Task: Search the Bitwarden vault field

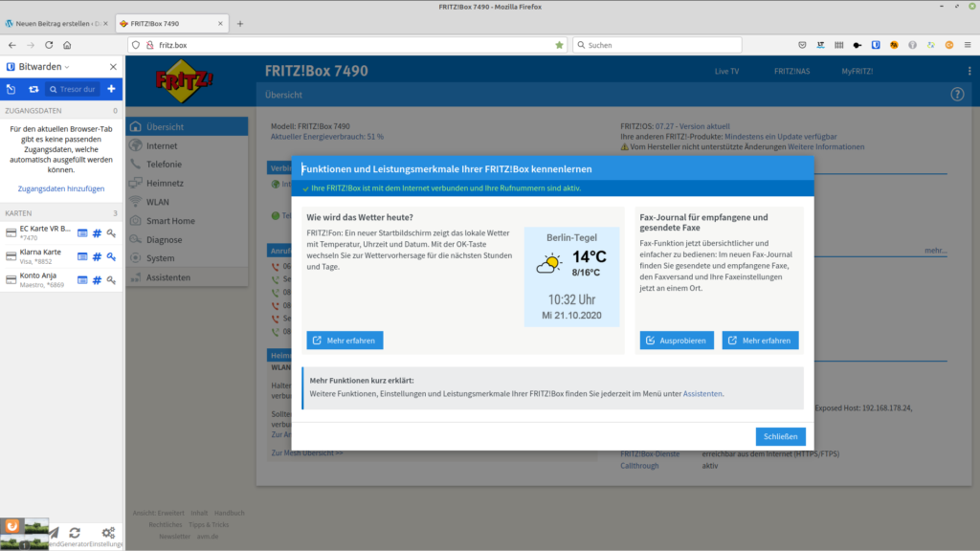Action: click(73, 89)
